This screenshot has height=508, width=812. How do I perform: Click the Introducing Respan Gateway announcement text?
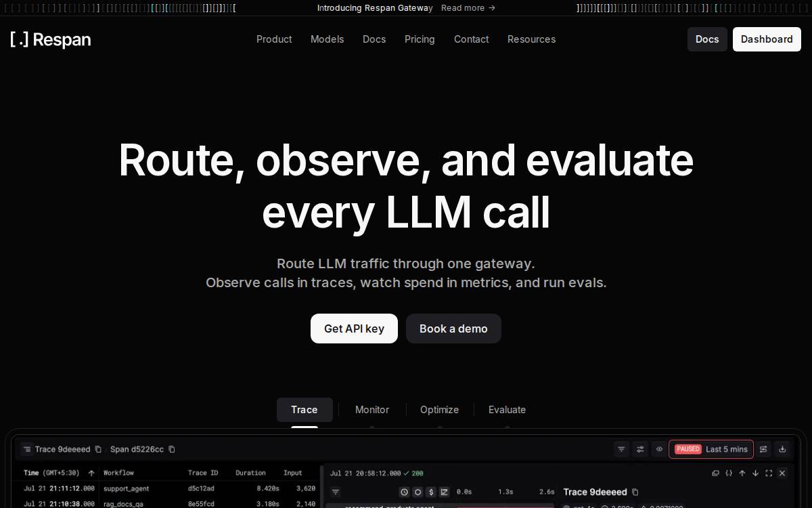pos(375,8)
